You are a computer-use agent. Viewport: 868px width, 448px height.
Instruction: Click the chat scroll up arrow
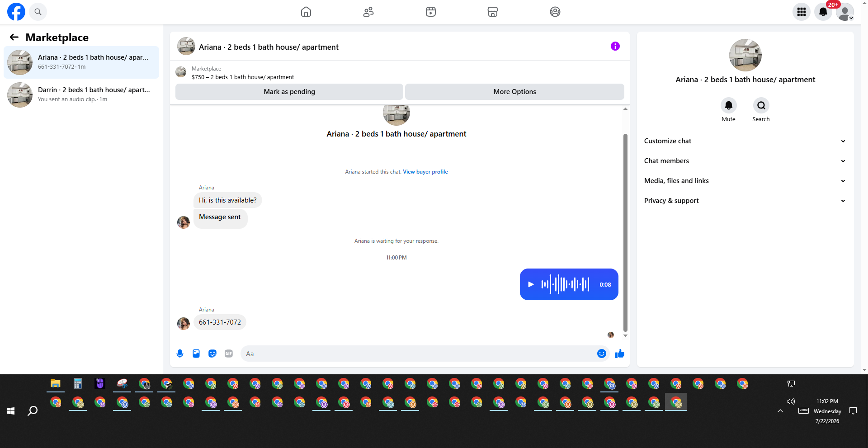(x=625, y=109)
